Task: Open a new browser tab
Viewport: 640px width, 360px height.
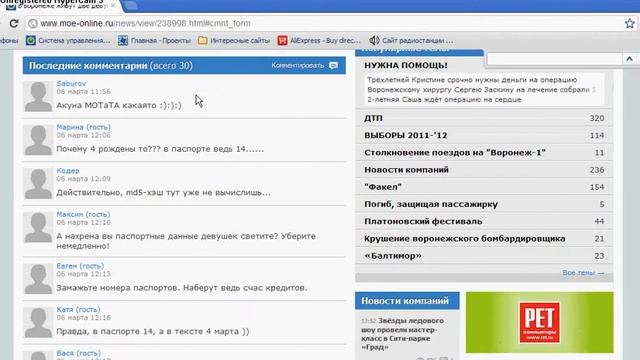Action: (130, 6)
